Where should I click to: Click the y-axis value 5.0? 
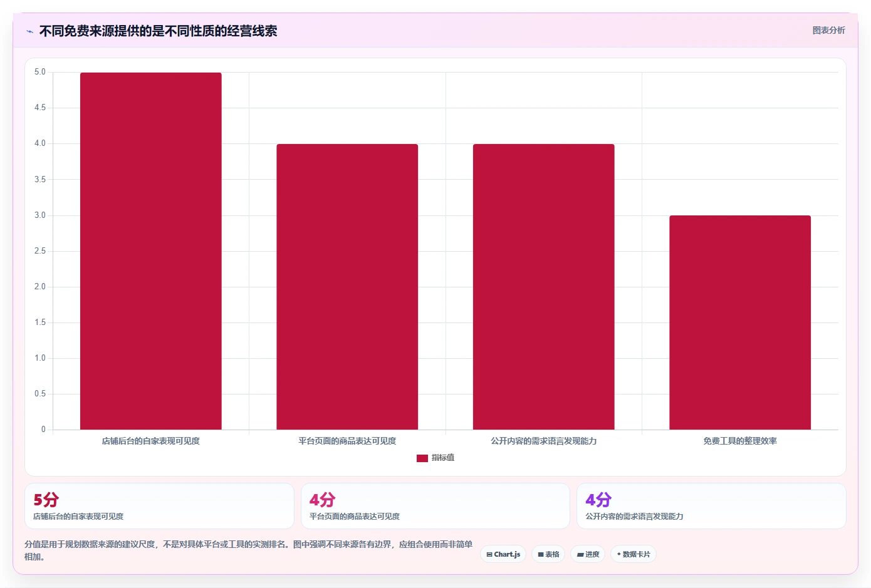coord(40,72)
